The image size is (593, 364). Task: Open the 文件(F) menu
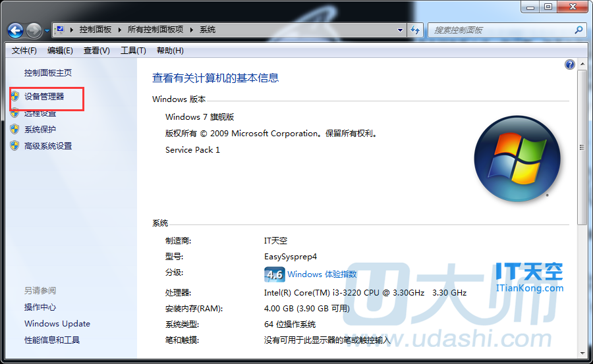pos(24,50)
